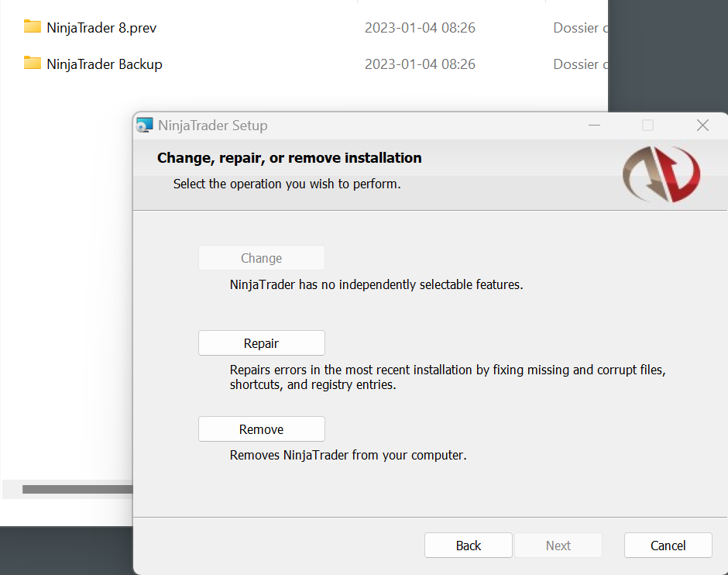Cancel the NinjaTrader Setup

(668, 545)
